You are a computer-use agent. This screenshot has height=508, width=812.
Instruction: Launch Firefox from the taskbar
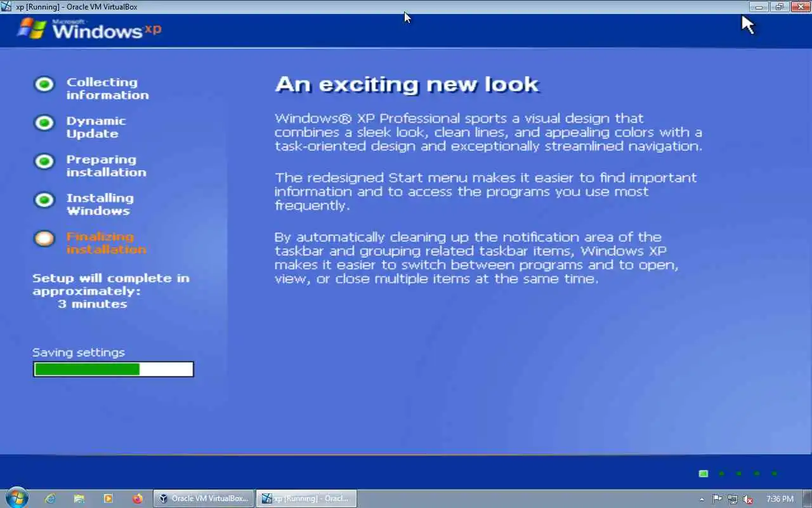[137, 498]
